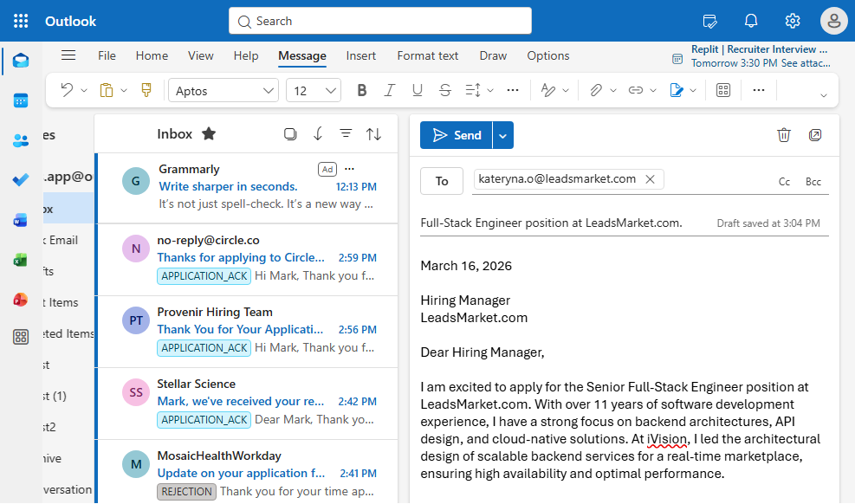Image resolution: width=855 pixels, height=504 pixels.
Task: Send the email with the Send button
Action: click(x=457, y=135)
